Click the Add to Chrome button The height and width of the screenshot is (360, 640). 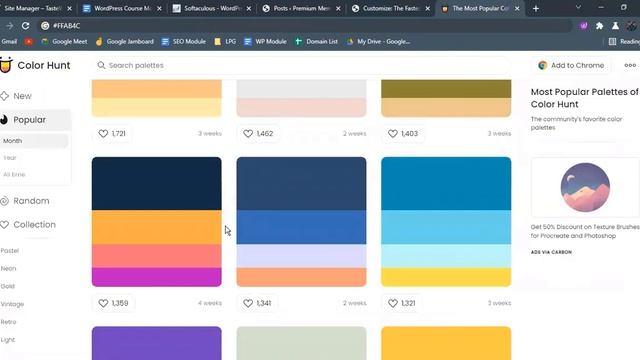pos(571,65)
